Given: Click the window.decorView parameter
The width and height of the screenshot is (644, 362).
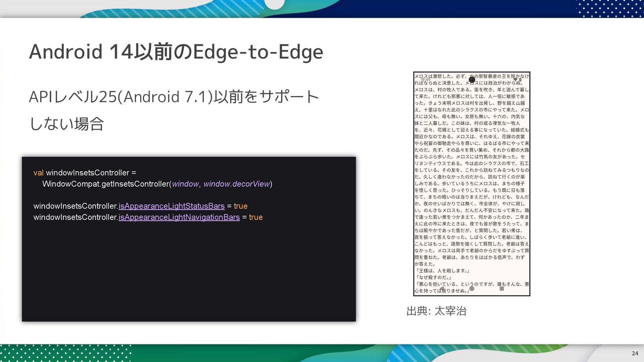Looking at the screenshot, I should [x=236, y=184].
